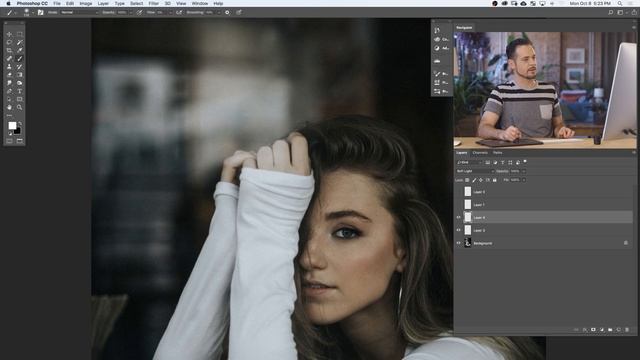Swap foreground and background colors

tap(20, 123)
